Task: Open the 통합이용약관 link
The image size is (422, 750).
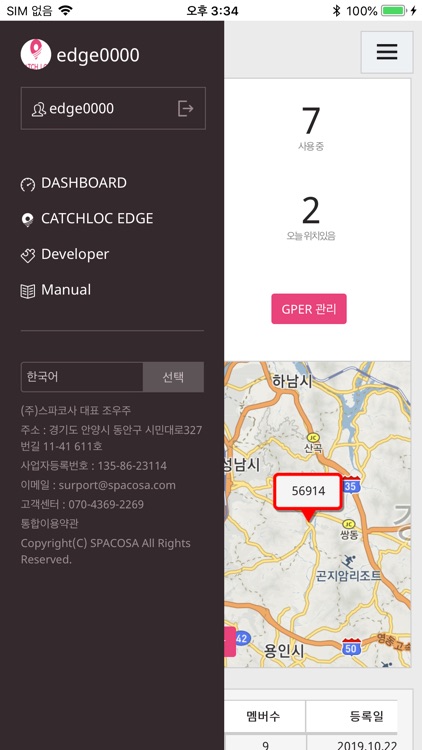Action: pyautogui.click(x=49, y=523)
